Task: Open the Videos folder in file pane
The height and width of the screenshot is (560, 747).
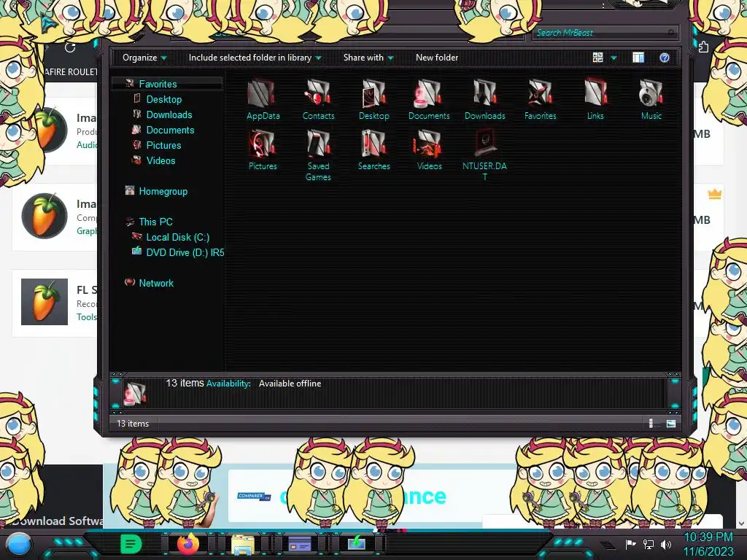Action: pyautogui.click(x=429, y=150)
